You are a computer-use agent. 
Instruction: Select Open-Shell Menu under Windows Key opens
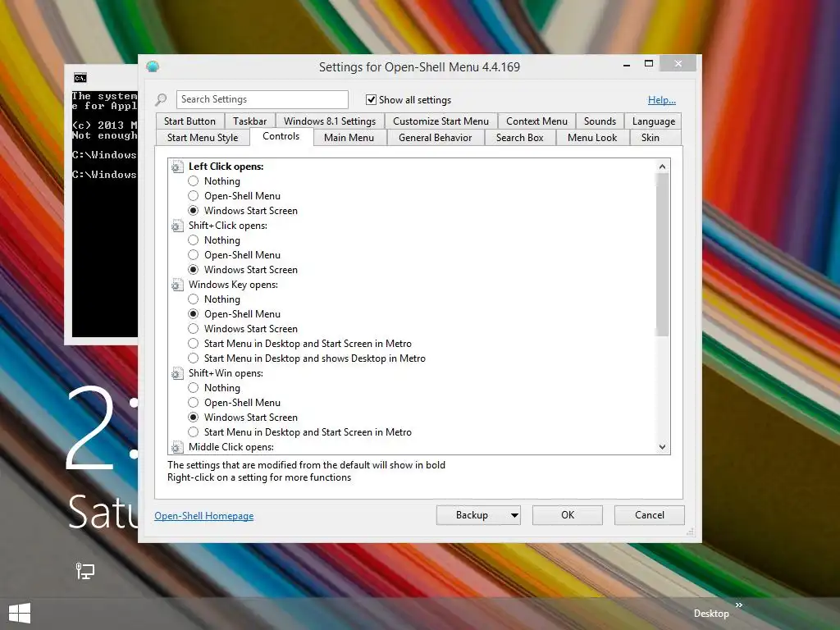(194, 314)
